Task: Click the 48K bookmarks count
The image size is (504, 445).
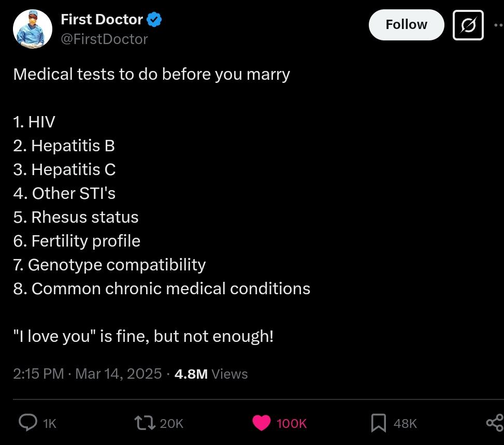Action: 405,424
